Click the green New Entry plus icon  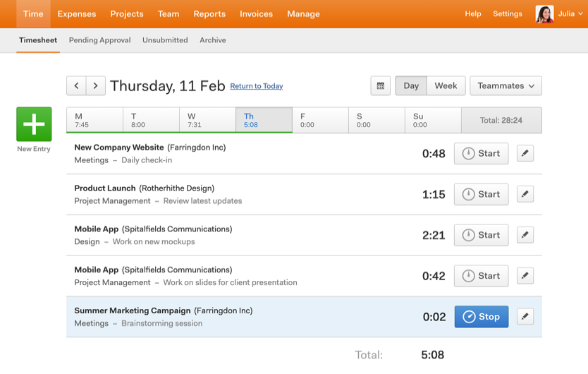click(34, 124)
